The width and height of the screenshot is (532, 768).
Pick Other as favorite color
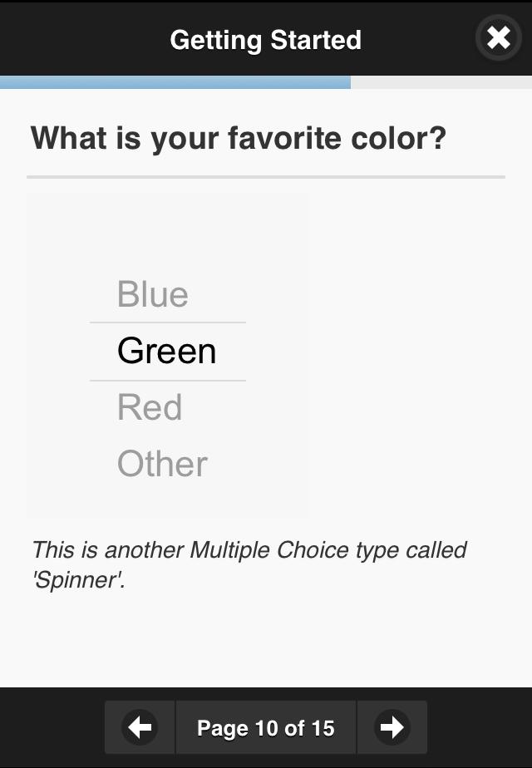[x=163, y=464]
